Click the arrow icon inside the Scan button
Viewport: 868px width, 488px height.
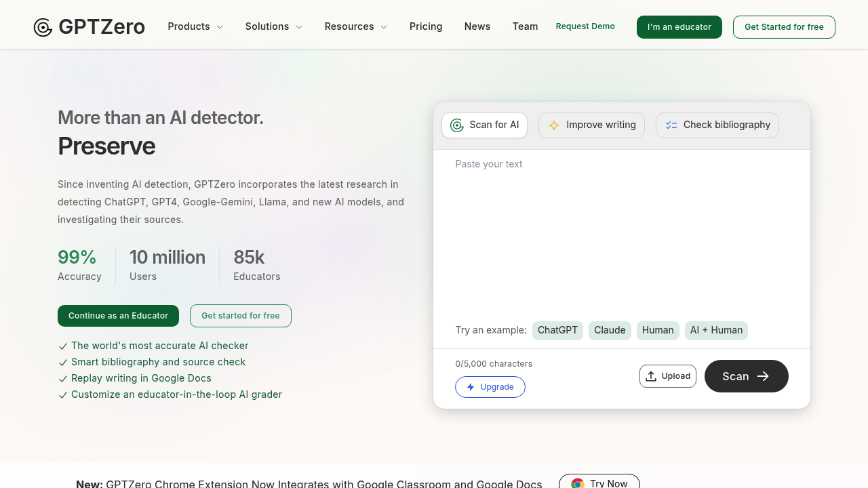click(x=764, y=376)
